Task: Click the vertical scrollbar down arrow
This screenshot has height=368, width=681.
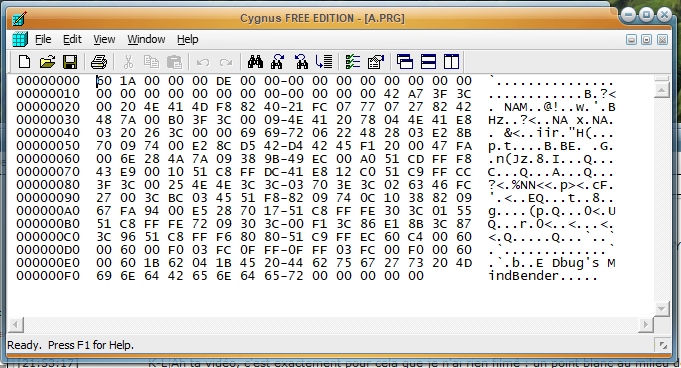Action: (x=661, y=309)
